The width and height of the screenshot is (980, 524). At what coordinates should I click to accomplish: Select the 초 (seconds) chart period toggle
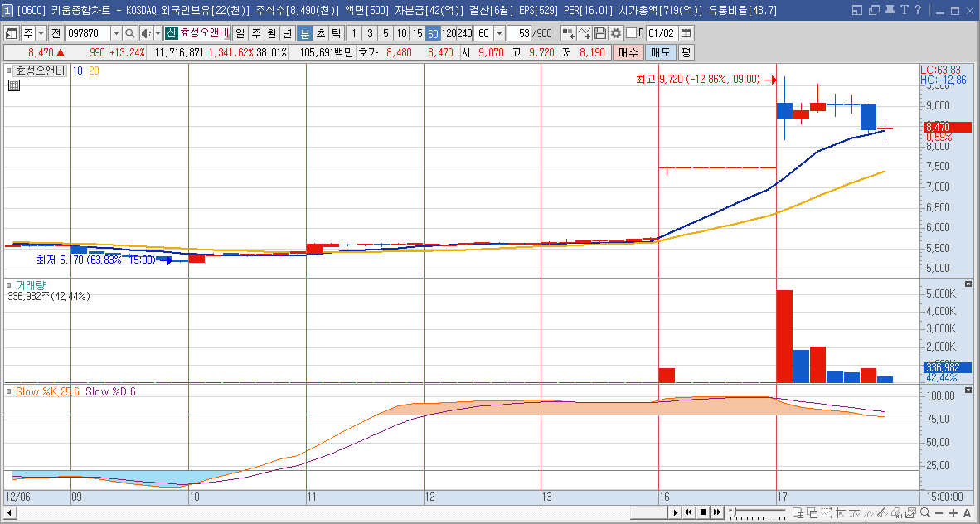point(320,33)
